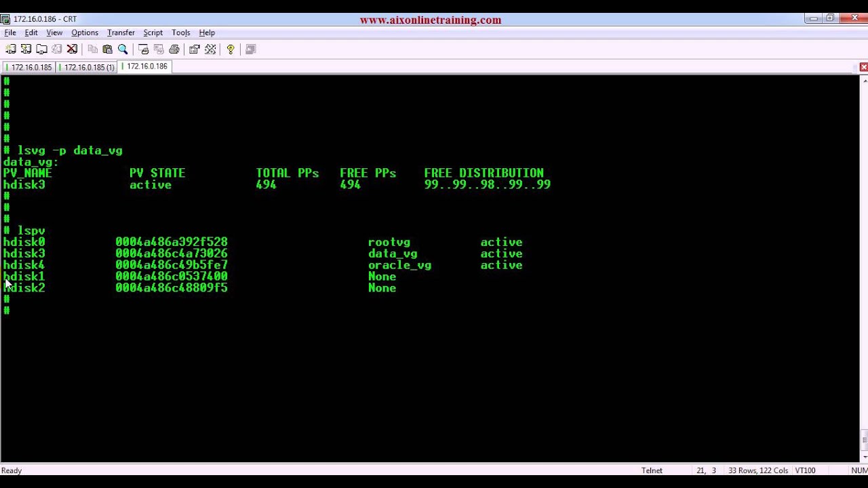Click the Disconnect icon with red X
868x488 pixels.
pos(72,49)
